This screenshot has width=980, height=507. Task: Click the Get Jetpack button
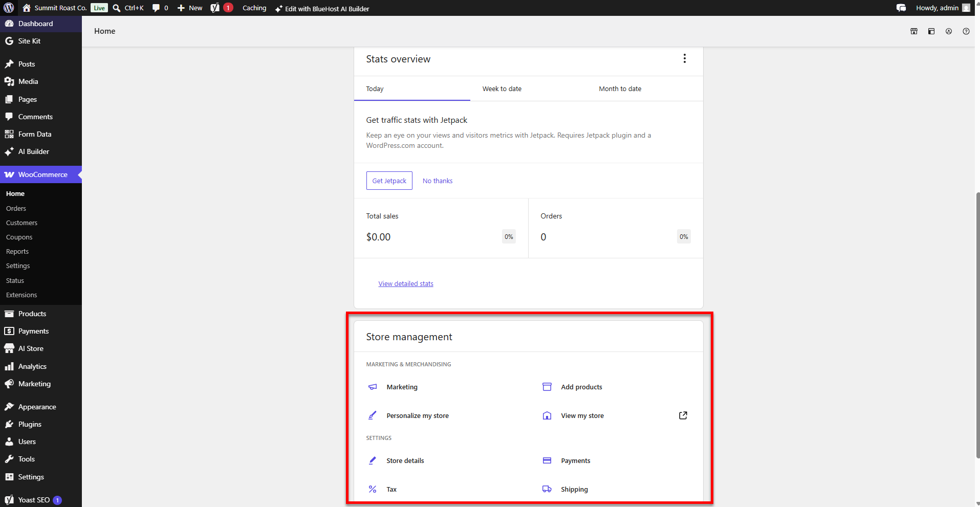(x=389, y=181)
